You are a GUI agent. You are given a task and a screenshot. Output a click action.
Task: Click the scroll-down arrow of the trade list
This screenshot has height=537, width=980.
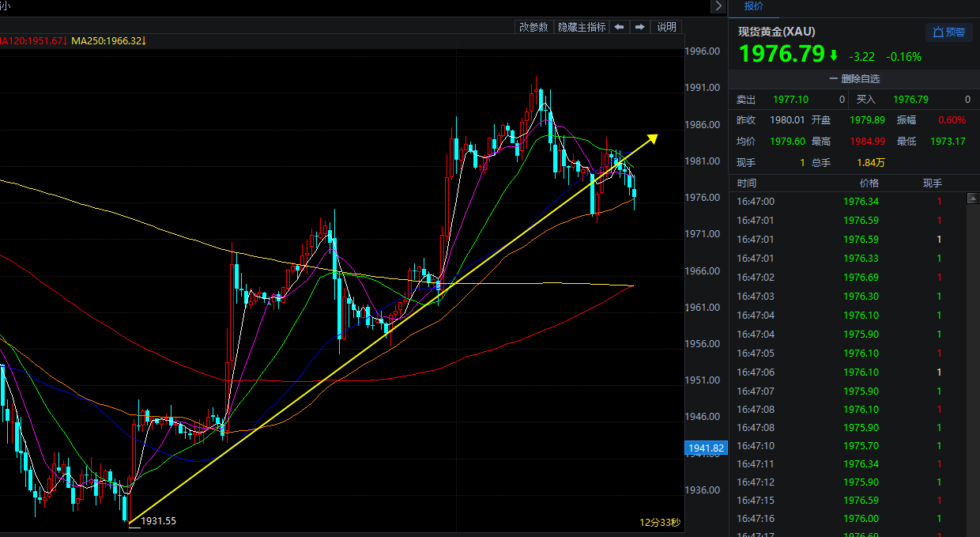pos(973,531)
